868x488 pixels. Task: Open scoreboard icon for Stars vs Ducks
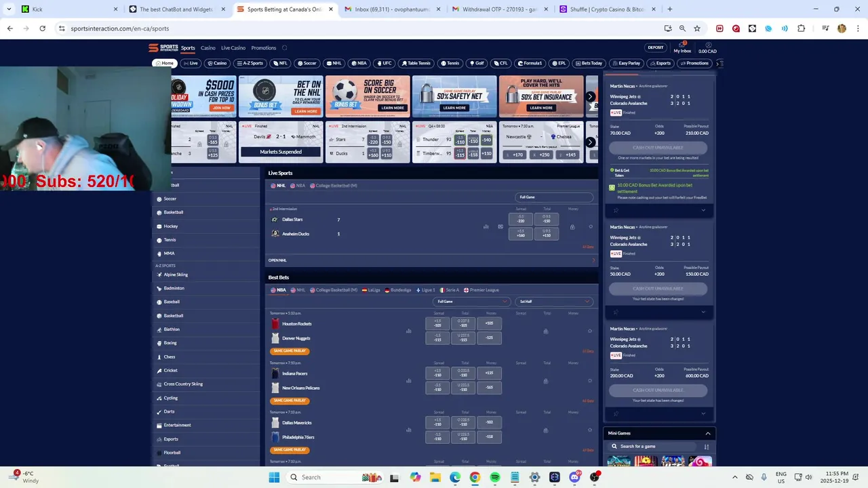[x=500, y=226]
